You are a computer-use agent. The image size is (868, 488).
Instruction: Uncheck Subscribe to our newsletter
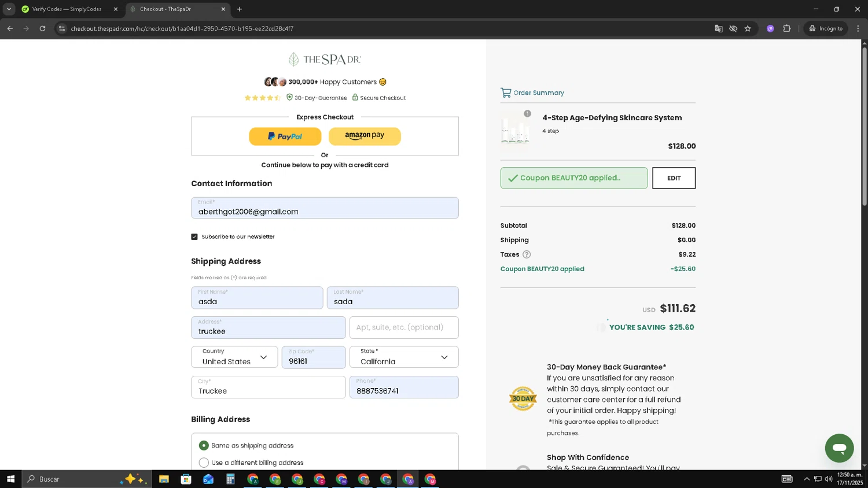[194, 236]
